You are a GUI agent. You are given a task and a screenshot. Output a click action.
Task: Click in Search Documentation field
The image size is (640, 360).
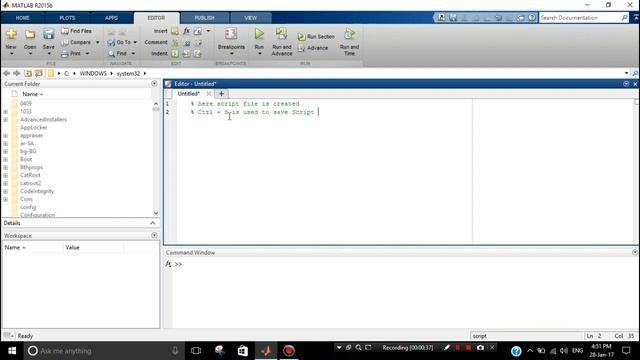pyautogui.click(x=580, y=18)
